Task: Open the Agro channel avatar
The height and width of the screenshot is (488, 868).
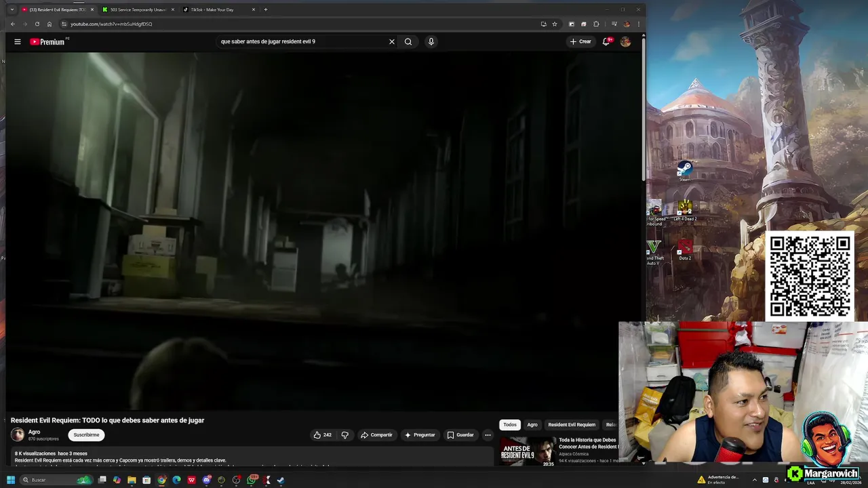Action: tap(18, 434)
